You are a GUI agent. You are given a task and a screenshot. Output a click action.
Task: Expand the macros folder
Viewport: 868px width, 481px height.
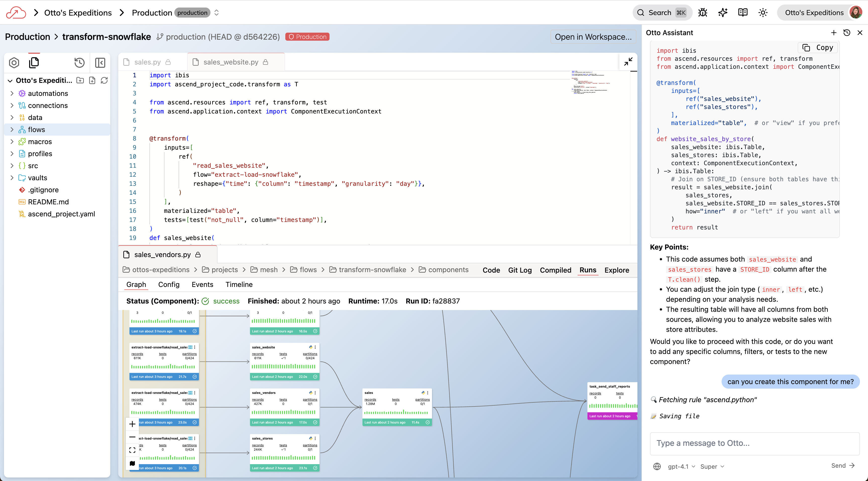click(x=12, y=142)
